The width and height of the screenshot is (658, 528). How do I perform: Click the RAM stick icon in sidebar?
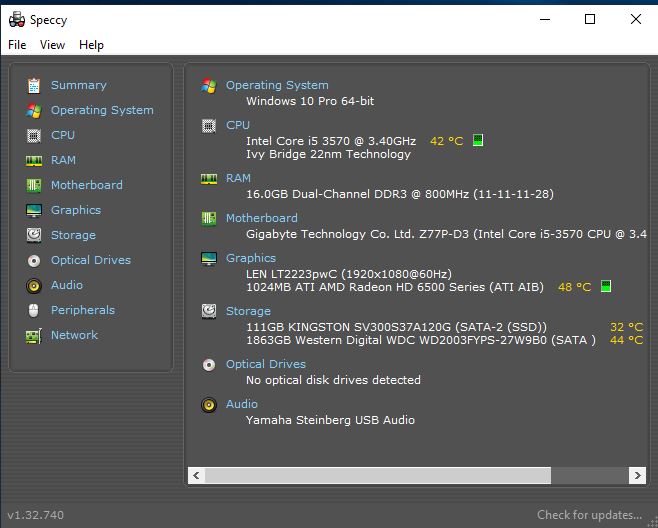click(x=34, y=160)
